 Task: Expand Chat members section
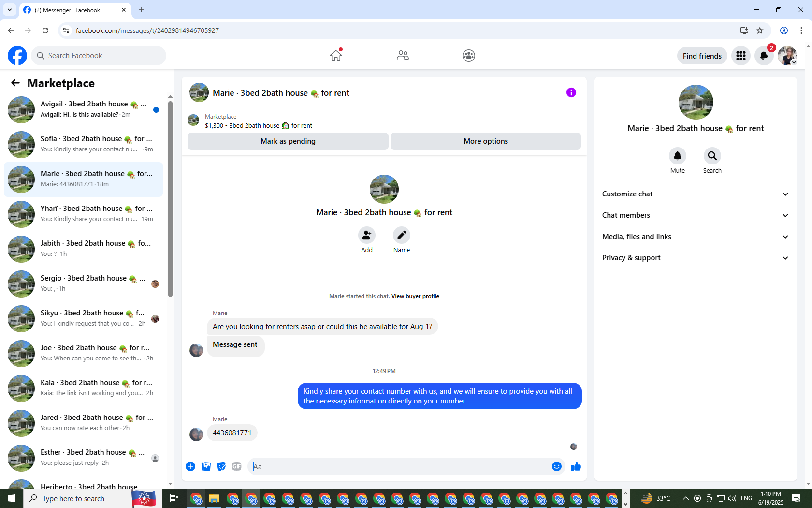click(696, 215)
